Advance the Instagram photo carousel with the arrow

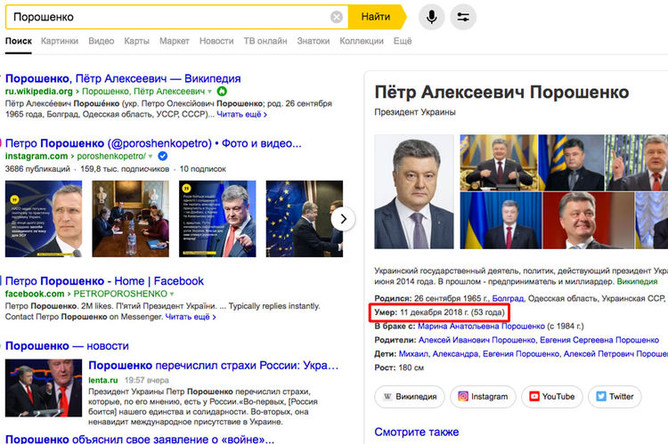point(343,219)
